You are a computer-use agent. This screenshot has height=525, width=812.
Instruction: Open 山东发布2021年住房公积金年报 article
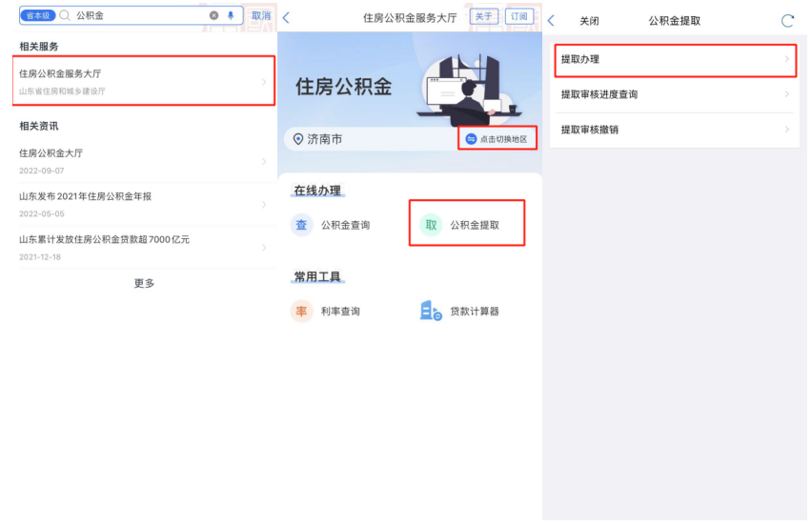coord(144,204)
